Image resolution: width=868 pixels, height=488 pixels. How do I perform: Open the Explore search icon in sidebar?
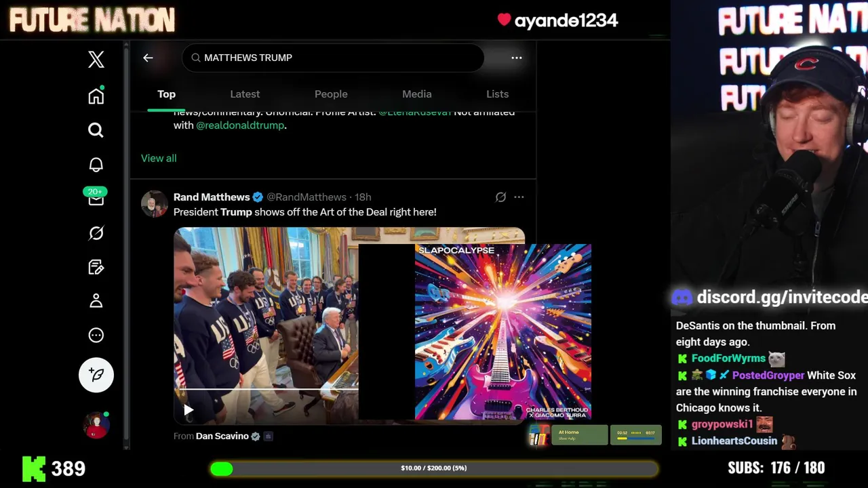coord(96,130)
